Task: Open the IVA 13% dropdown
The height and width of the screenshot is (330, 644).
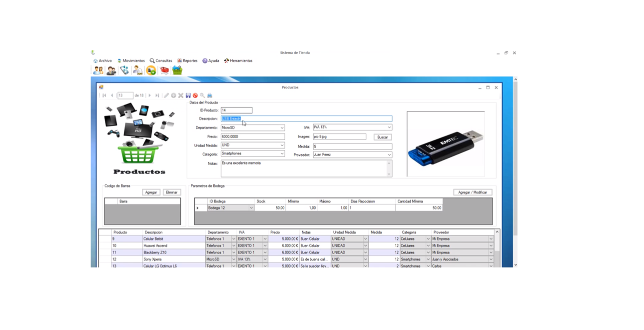Action: coord(389,127)
